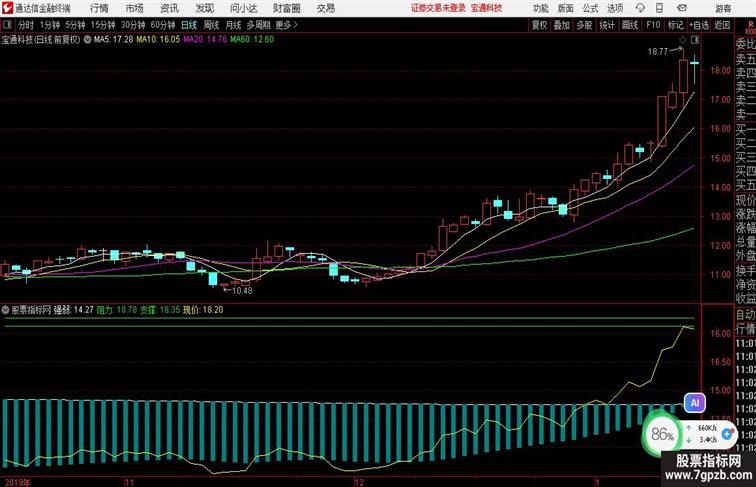756x487 pixels.
Task: Click the 返回 back button
Action: tap(722, 25)
